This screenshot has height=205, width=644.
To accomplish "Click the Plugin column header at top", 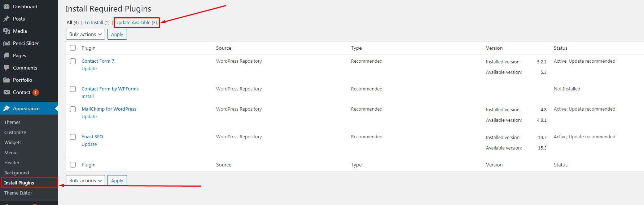I will [x=88, y=48].
